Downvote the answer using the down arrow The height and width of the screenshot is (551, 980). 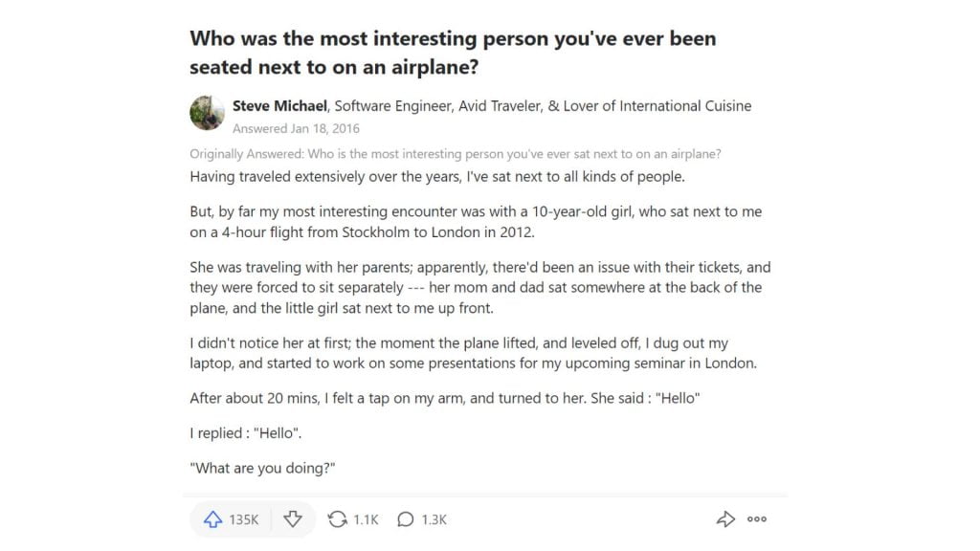coord(293,519)
